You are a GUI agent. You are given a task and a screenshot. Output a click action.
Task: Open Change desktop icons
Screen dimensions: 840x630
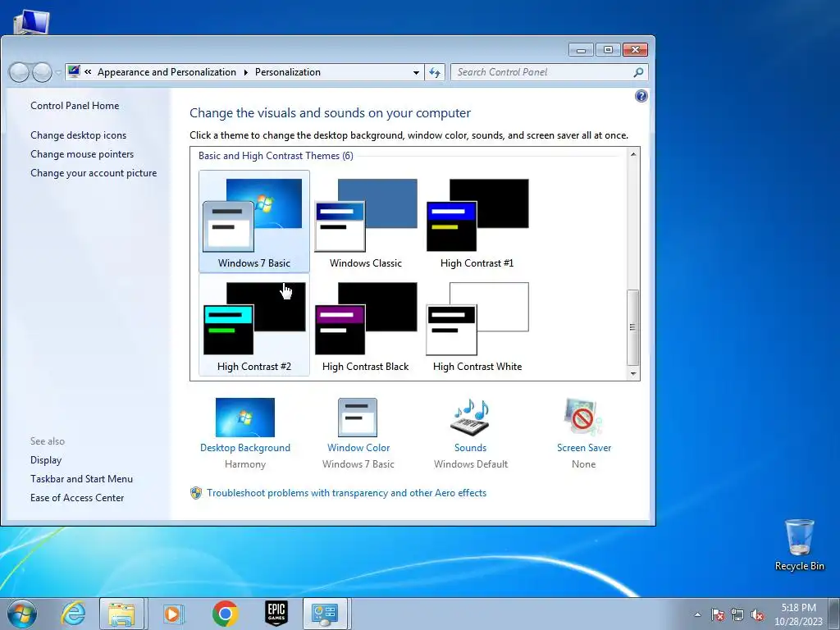[78, 135]
